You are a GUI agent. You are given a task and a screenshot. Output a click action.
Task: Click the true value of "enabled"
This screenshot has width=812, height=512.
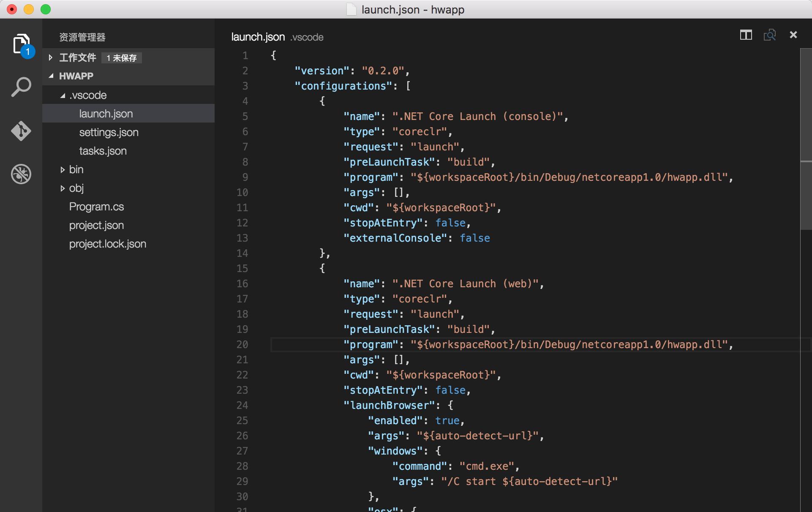coord(447,420)
